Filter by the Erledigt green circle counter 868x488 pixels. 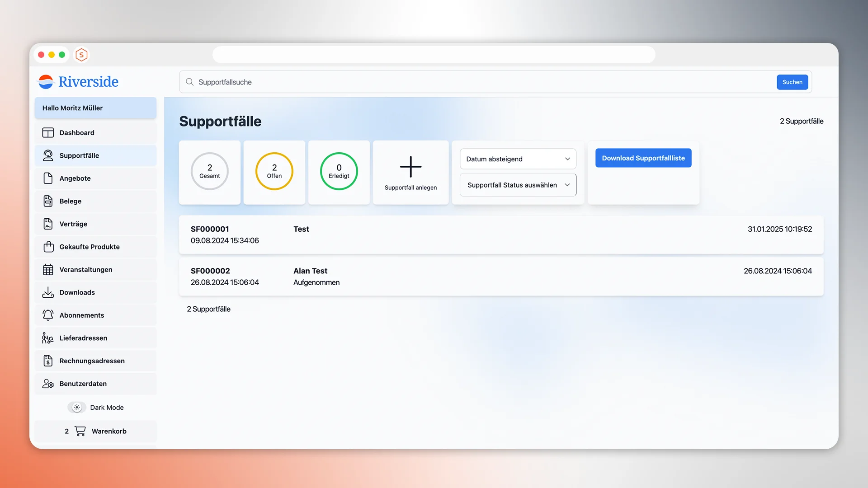point(339,171)
